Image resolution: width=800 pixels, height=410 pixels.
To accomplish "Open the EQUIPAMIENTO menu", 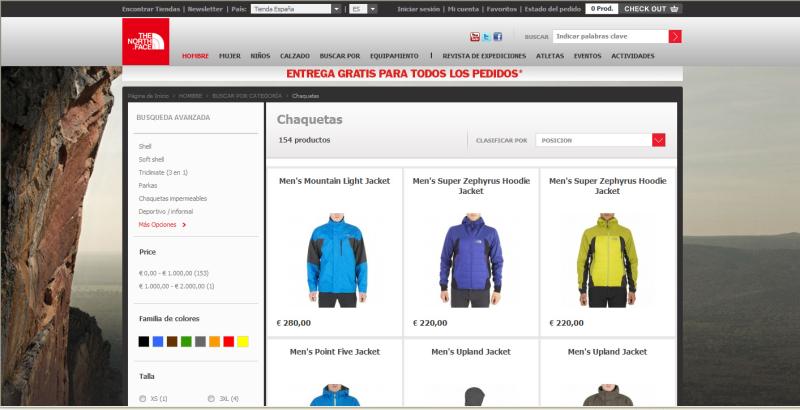I will tap(394, 56).
